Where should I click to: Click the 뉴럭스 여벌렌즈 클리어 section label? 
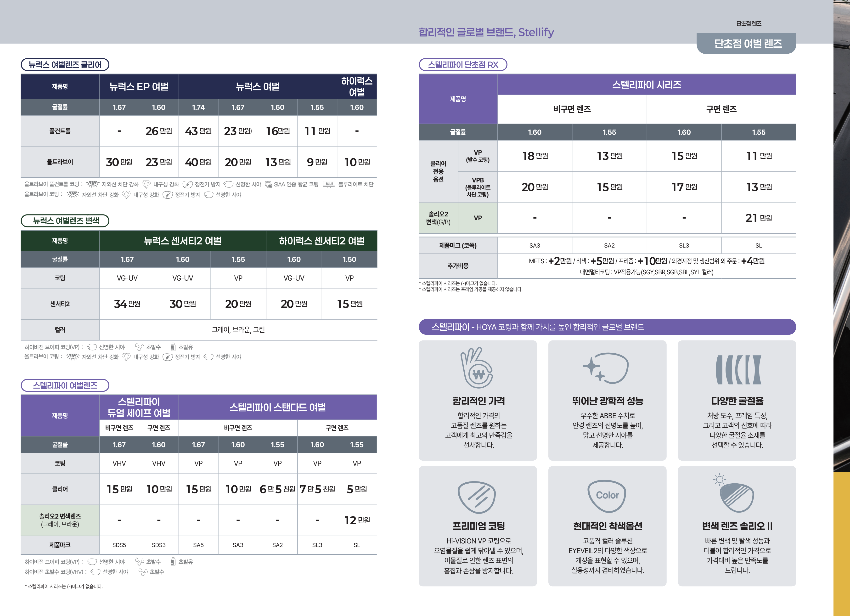(65, 64)
